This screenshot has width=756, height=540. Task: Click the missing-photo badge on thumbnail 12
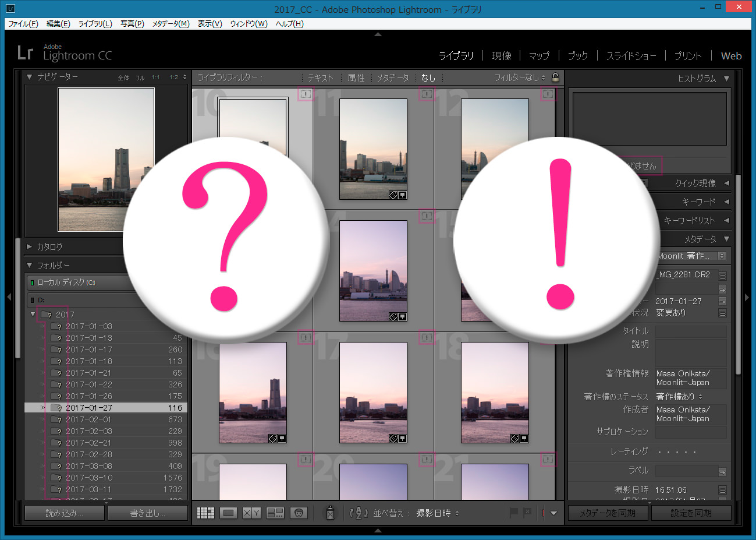click(x=548, y=94)
